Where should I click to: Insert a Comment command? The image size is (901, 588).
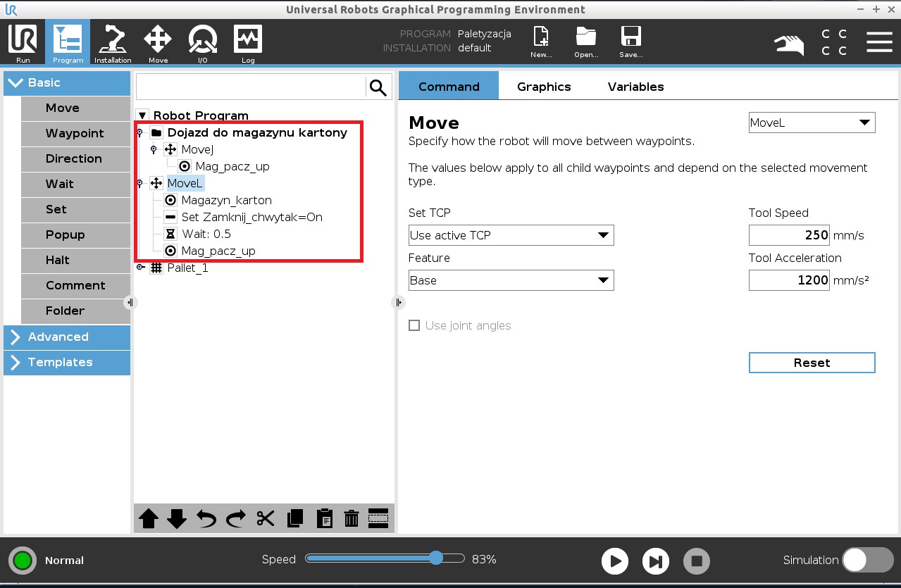[75, 285]
